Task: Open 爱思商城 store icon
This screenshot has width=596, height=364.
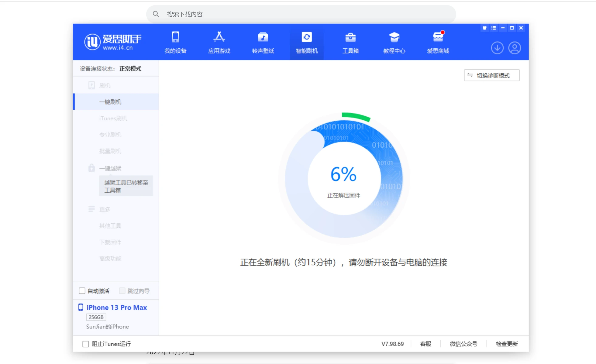Action: tap(438, 37)
